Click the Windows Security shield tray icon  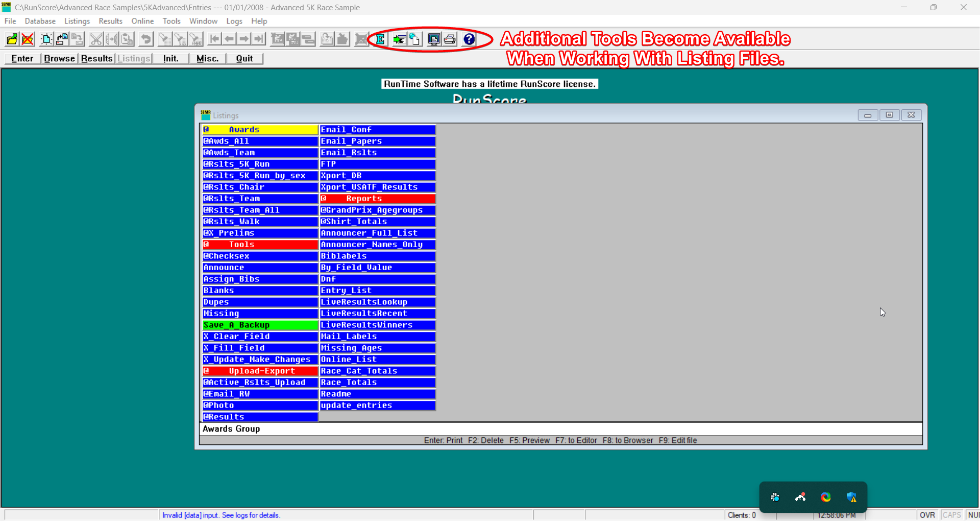(x=851, y=497)
